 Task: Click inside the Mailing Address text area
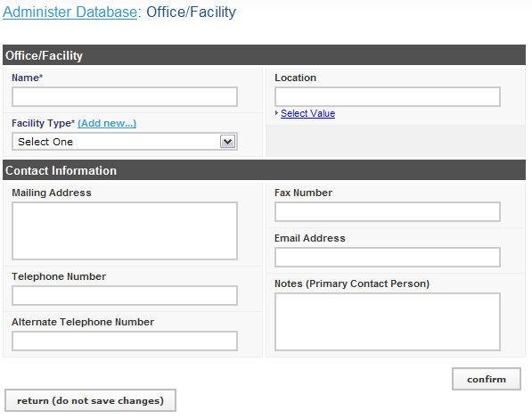click(x=125, y=231)
